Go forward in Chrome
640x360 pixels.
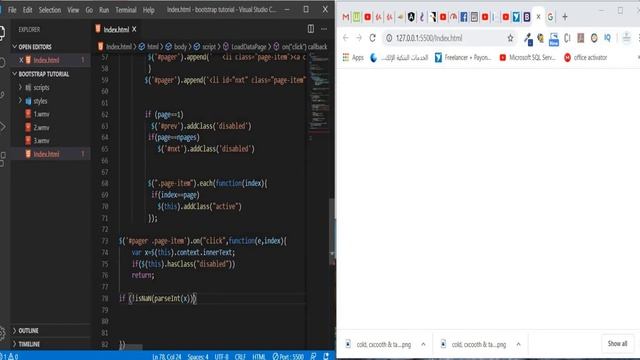(359, 38)
